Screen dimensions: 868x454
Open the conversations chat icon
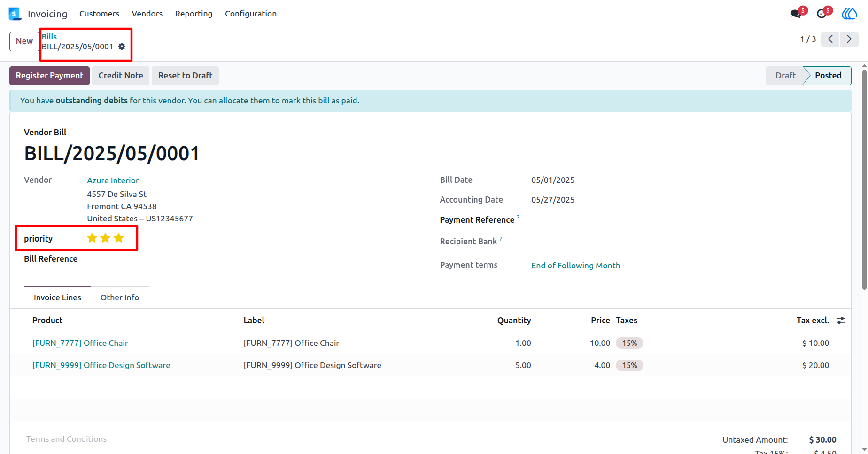click(x=796, y=14)
